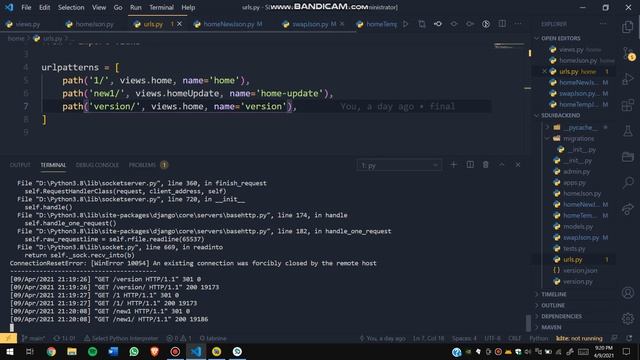Open File Explorer from the taskbar
Viewport: 640px width, 360px height.
72,351
